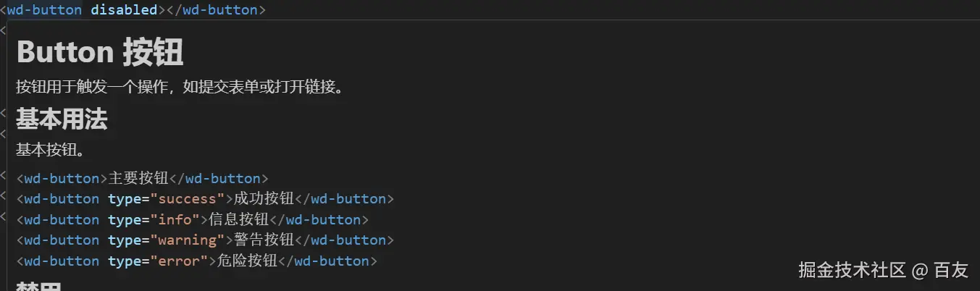Click the type="error" attribute value
This screenshot has width=980, height=291.
[177, 261]
